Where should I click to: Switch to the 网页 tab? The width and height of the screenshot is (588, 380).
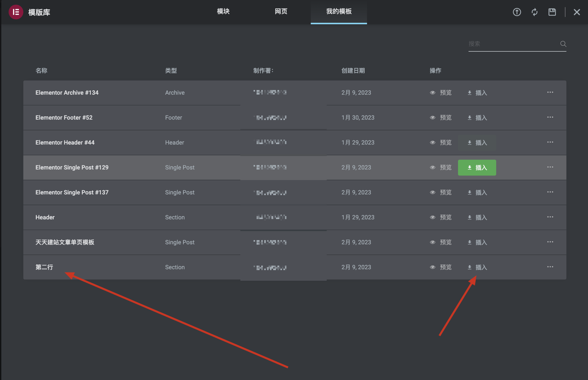281,11
